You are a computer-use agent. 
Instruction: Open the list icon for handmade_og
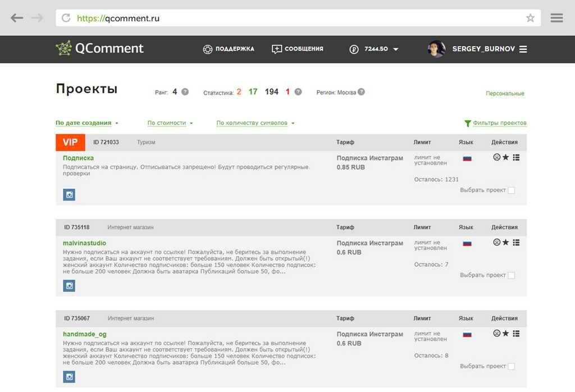tap(517, 334)
